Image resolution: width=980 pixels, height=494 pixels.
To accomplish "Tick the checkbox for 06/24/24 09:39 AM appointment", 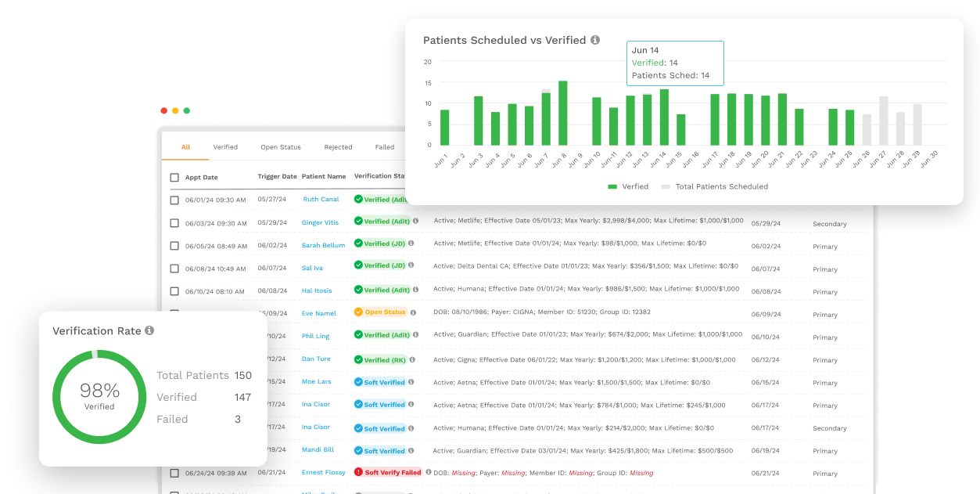I will click(x=174, y=474).
